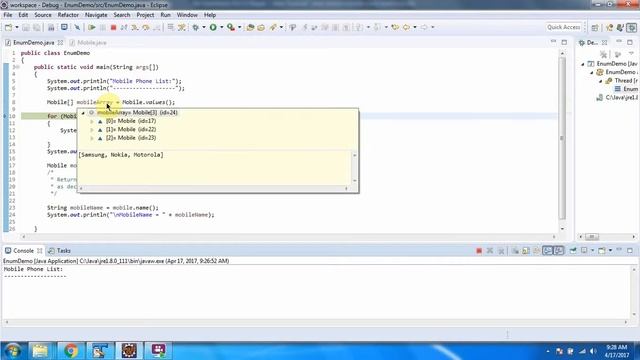The image size is (640, 360).
Task: Click Remove Launch icon in Console
Action: tap(490, 251)
